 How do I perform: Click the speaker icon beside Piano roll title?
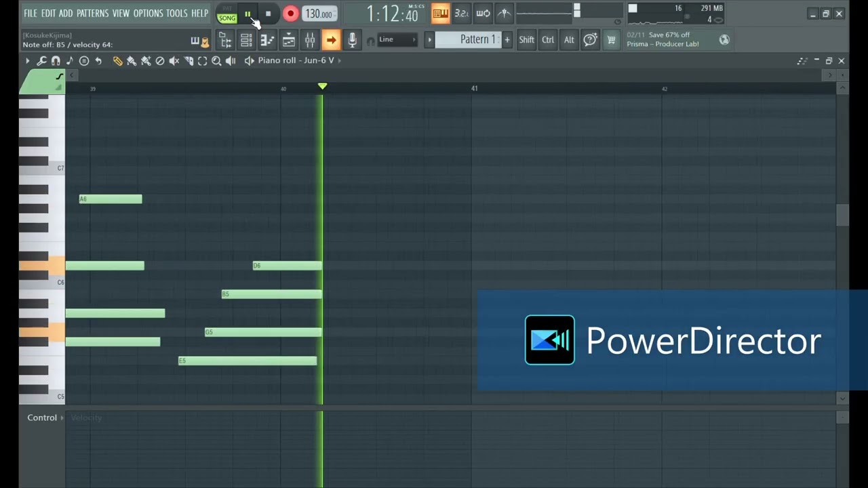point(250,60)
